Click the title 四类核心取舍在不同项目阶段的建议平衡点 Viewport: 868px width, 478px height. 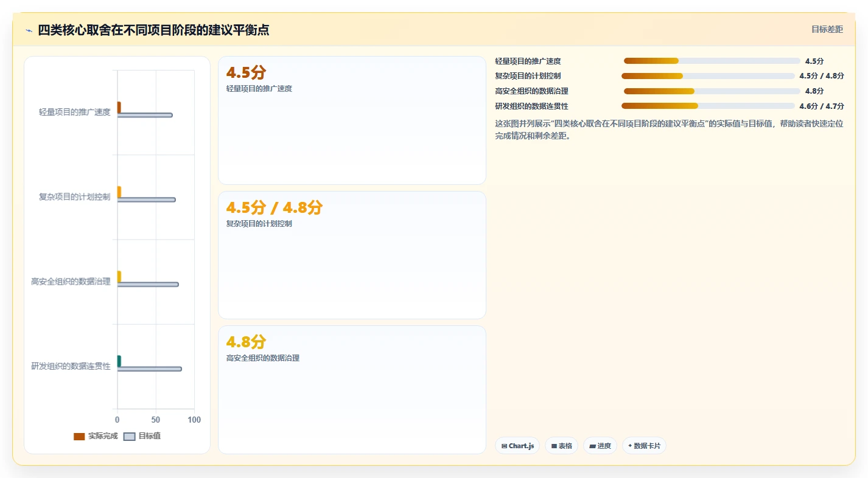pos(153,30)
